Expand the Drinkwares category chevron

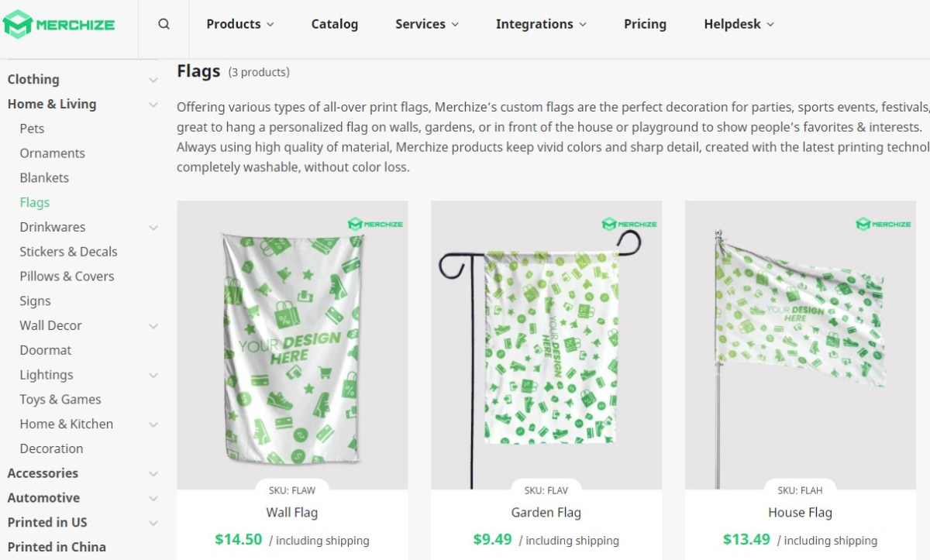click(x=153, y=227)
